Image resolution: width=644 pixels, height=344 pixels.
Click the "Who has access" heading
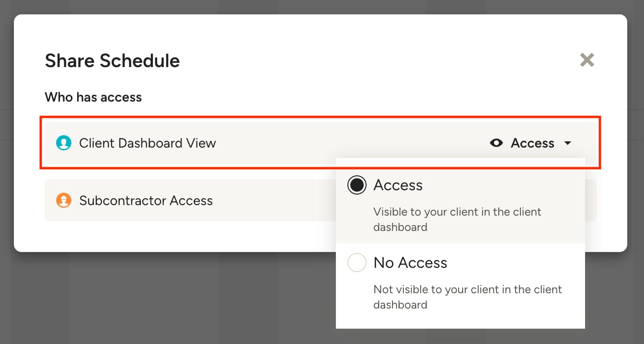(x=93, y=97)
